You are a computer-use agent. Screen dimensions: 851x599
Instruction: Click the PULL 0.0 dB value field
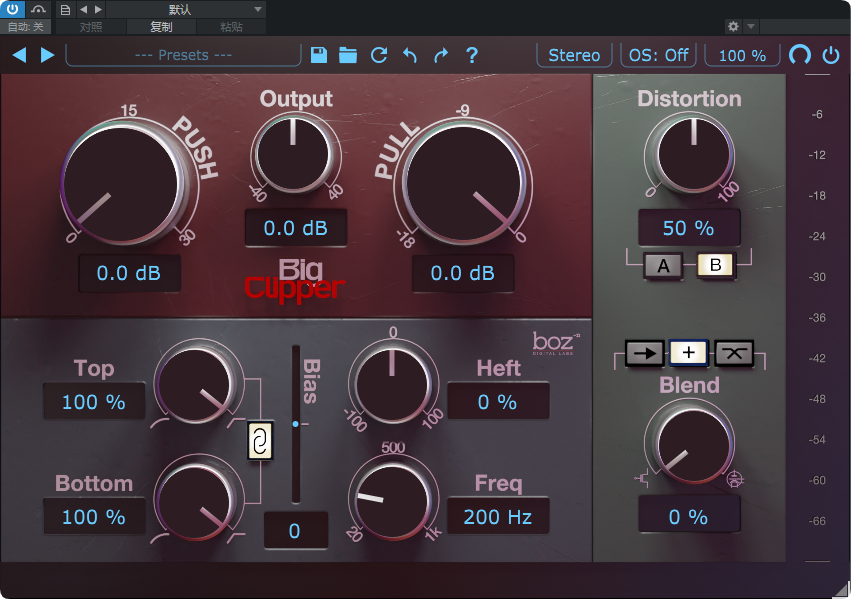pos(463,273)
